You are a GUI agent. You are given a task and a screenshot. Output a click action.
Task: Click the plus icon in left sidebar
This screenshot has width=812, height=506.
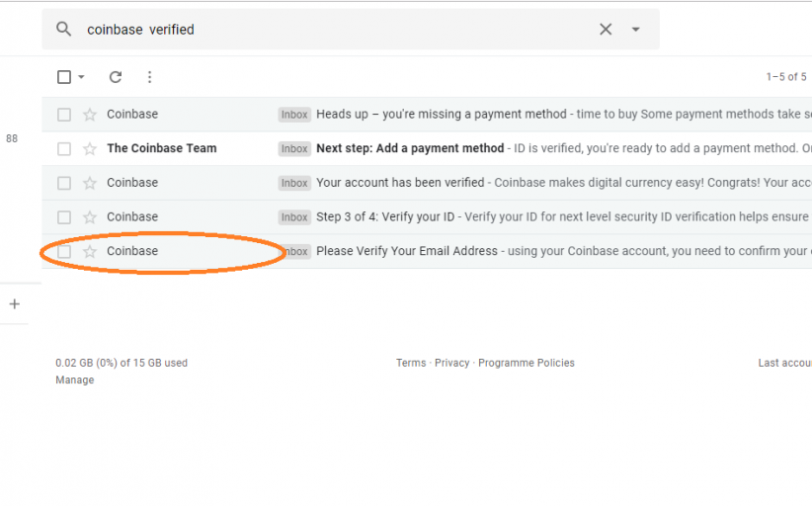(x=14, y=304)
